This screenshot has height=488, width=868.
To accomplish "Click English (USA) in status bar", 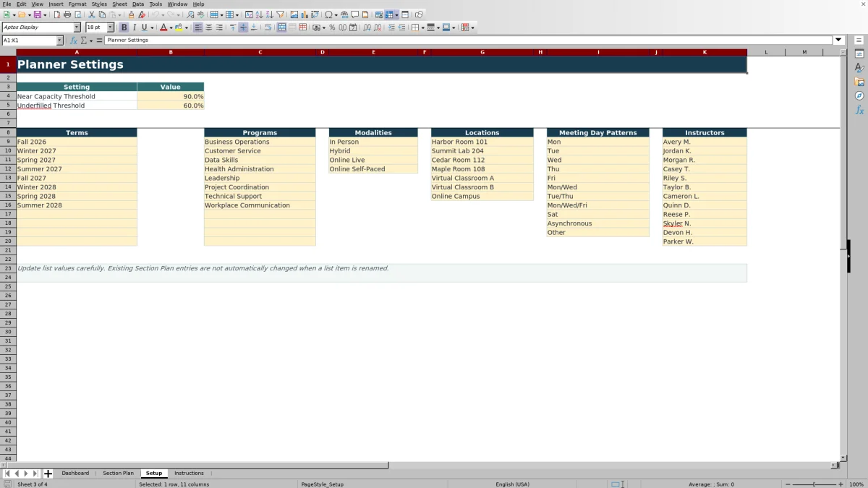I will click(x=512, y=484).
